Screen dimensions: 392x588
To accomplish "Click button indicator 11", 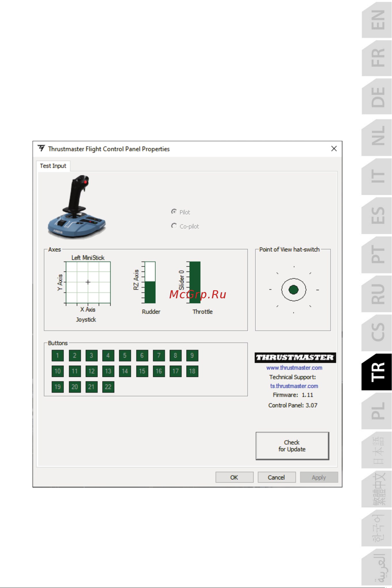I will pos(75,371).
